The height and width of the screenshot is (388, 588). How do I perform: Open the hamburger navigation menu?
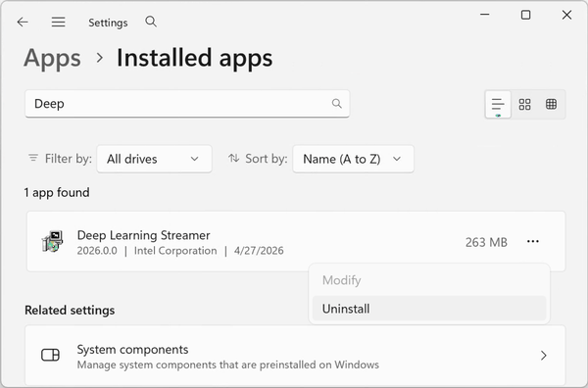coord(58,23)
